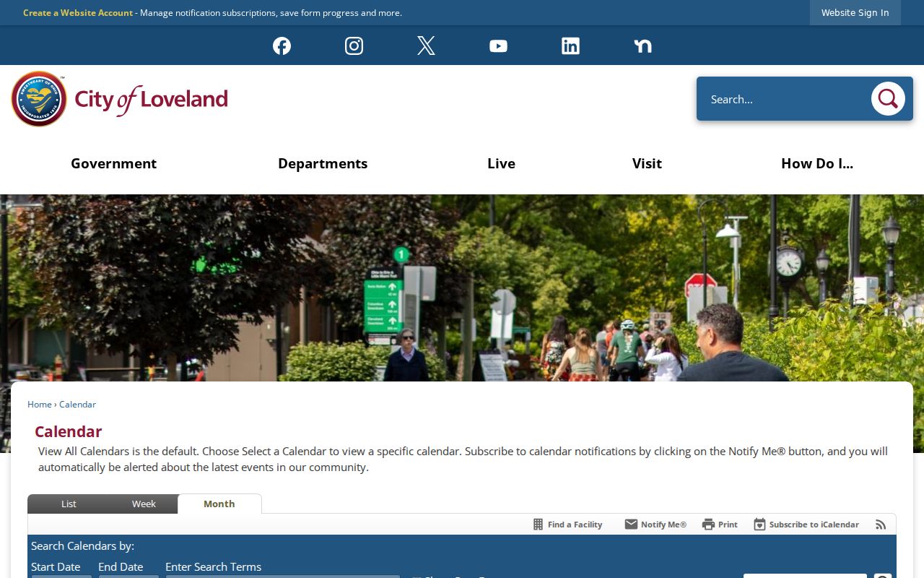Print the calendar

click(720, 525)
